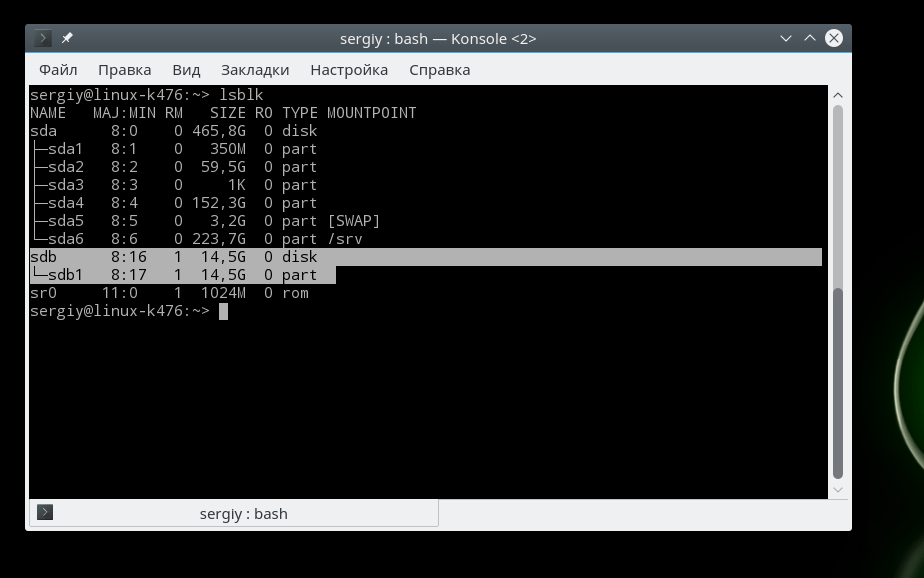
Task: Open the Настройка menu
Action: (349, 70)
